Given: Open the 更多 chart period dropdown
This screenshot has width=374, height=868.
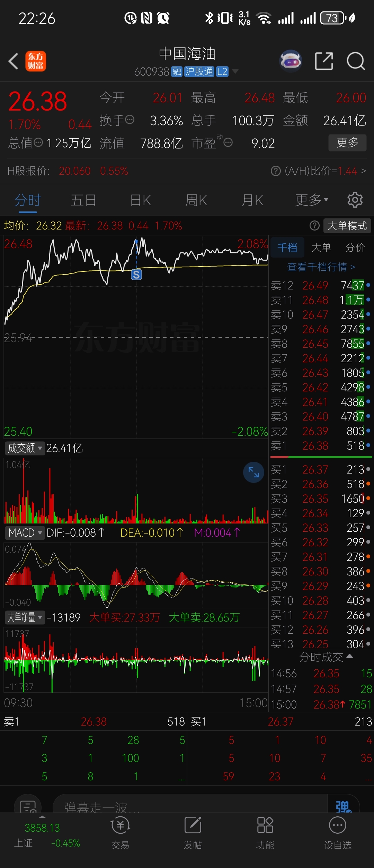Looking at the screenshot, I should click(x=311, y=200).
